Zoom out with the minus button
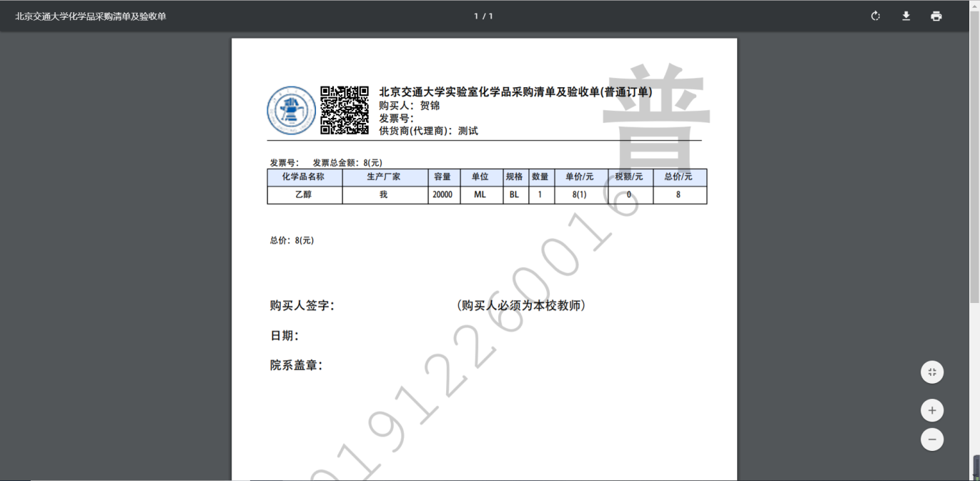 coord(932,439)
